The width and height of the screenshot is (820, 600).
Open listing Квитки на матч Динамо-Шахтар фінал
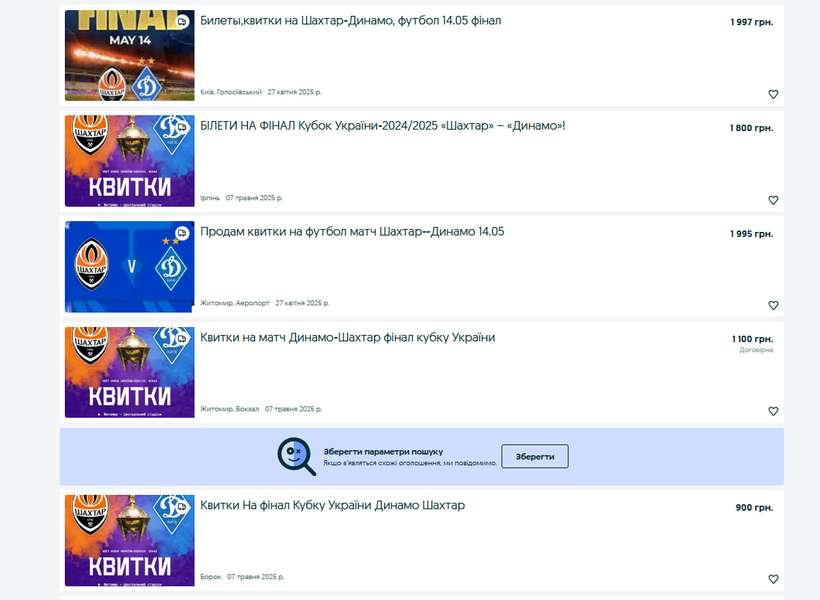point(347,337)
